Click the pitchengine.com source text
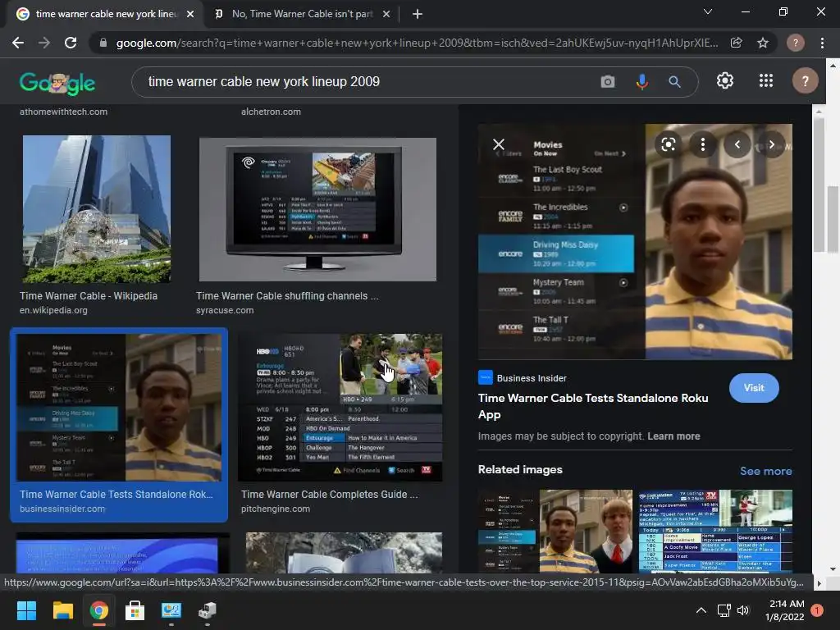 click(275, 509)
